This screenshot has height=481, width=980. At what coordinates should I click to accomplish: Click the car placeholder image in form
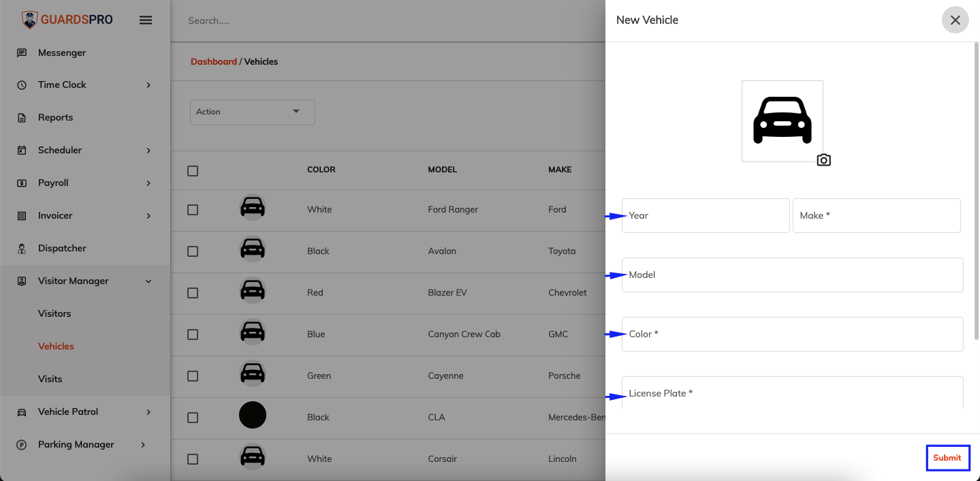coord(783,121)
